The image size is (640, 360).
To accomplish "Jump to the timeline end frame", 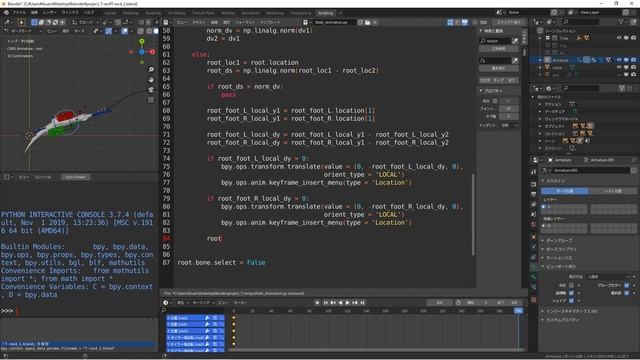I will 362,302.
